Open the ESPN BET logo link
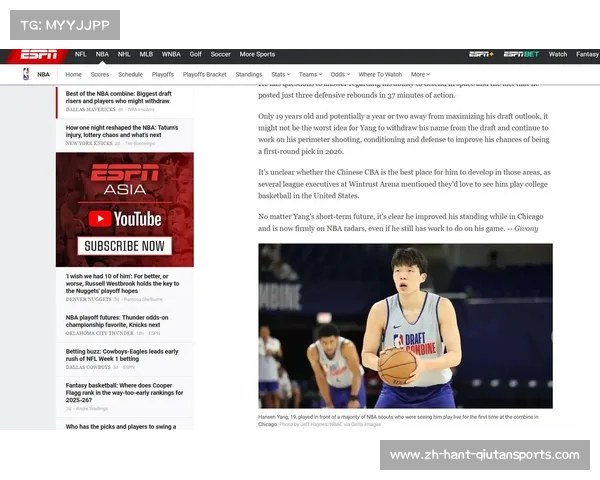 [520, 54]
